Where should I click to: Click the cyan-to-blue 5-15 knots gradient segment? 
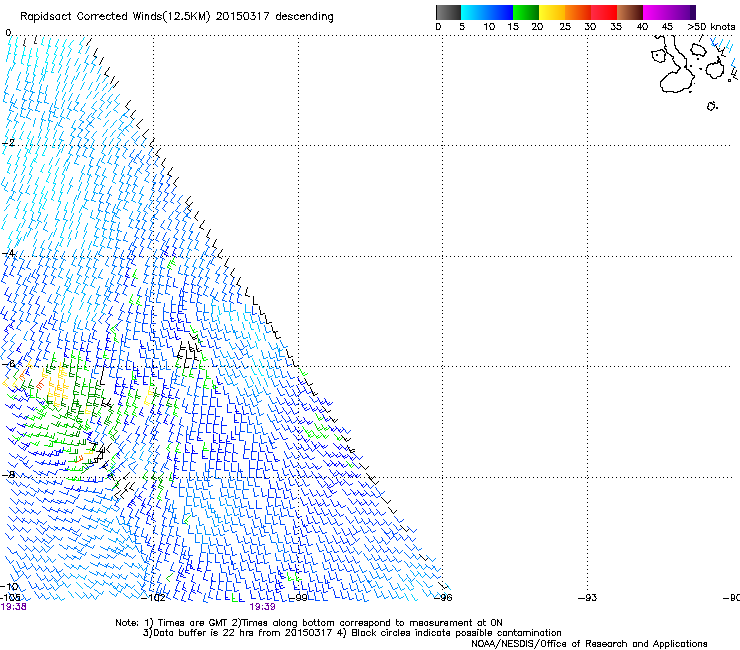click(x=487, y=12)
